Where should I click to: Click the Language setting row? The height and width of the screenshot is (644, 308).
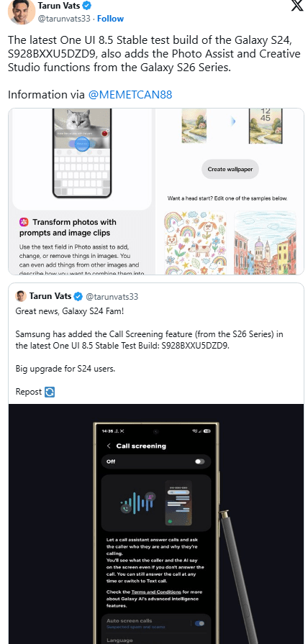[x=156, y=640]
